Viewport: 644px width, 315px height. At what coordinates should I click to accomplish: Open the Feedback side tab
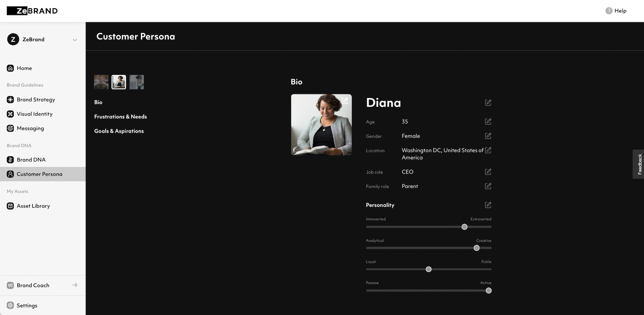(638, 164)
